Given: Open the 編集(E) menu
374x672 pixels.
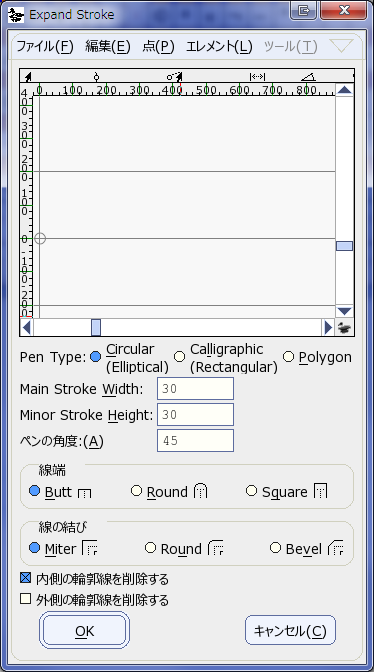Looking at the screenshot, I should (x=108, y=46).
